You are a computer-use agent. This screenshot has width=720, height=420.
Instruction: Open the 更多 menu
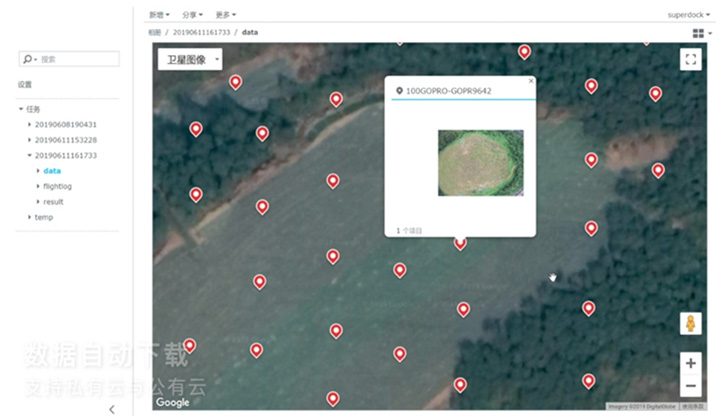tap(225, 15)
